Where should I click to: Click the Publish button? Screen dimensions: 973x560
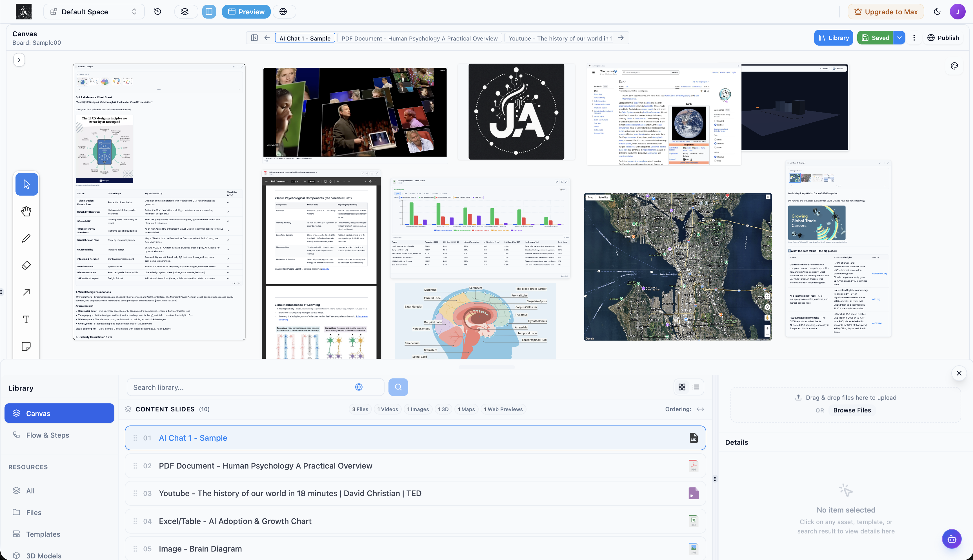(x=943, y=38)
